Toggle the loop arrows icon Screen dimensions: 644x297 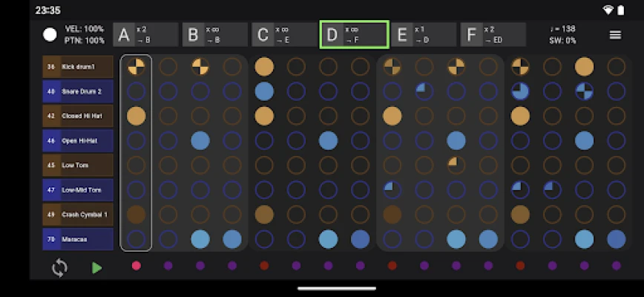tap(60, 267)
